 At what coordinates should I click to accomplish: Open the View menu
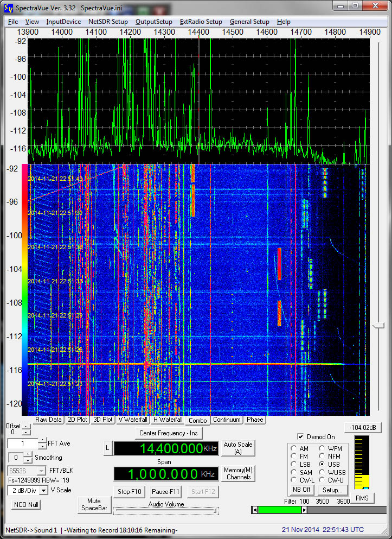coord(32,22)
